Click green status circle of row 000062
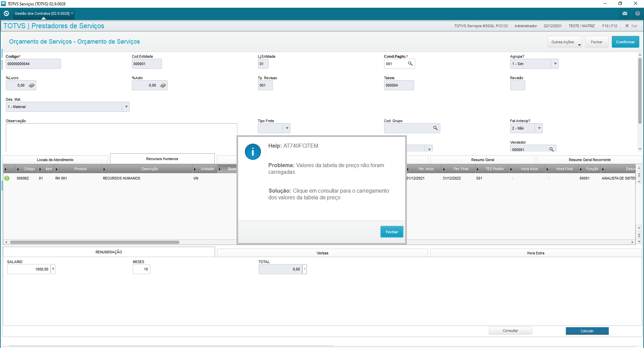Image resolution: width=644 pixels, height=348 pixels. pyautogui.click(x=7, y=178)
